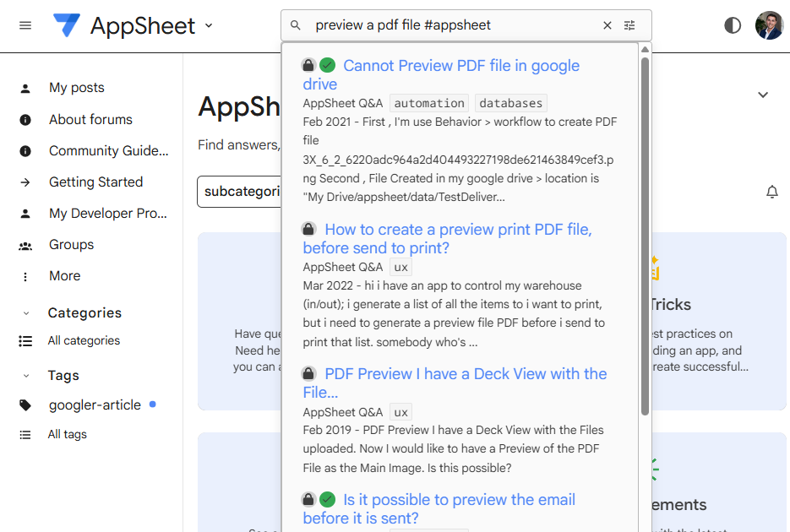This screenshot has width=790, height=532.
Task: Open result Is it possible to preview the email
Action: point(439,509)
